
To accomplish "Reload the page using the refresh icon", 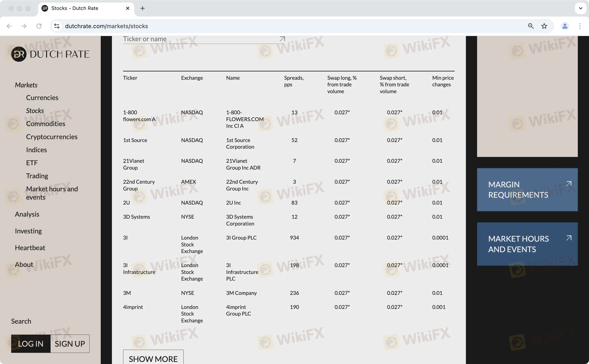I will tap(39, 26).
